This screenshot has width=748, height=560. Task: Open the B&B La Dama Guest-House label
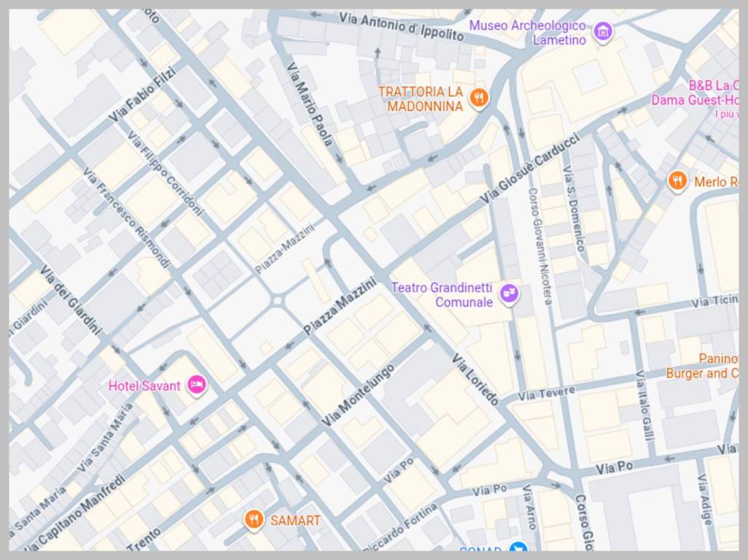coord(695,93)
